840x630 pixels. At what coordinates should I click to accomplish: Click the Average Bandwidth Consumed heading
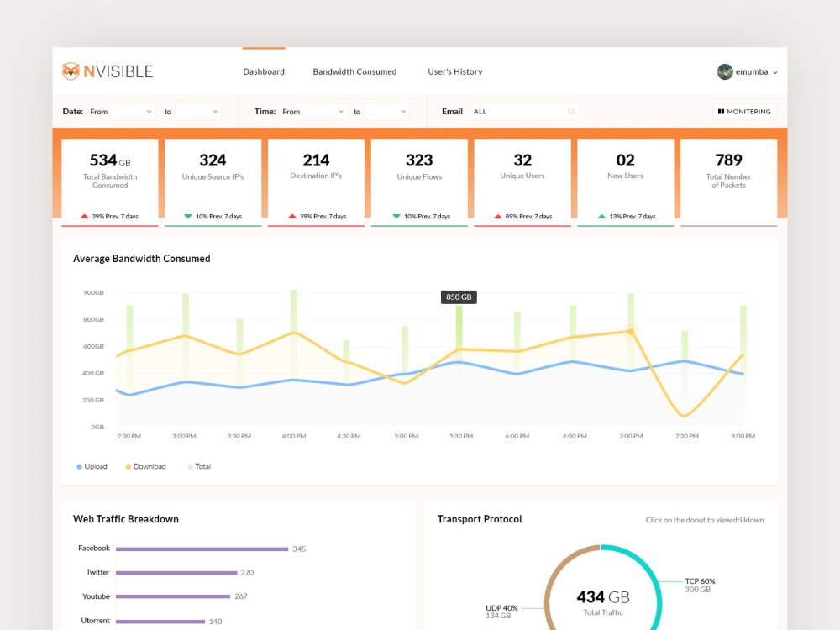tap(141, 258)
